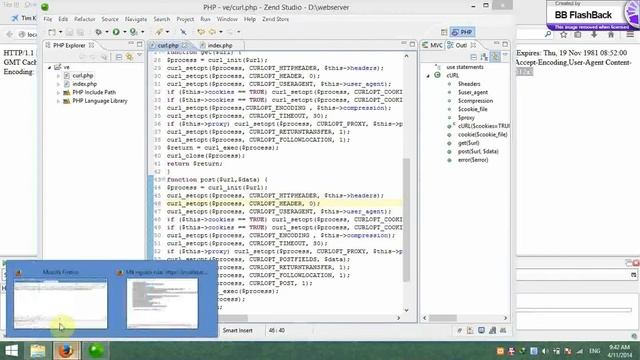Toggle Link with Editor in PHP Explorer
Screen dimensions: 640x360
129,57
